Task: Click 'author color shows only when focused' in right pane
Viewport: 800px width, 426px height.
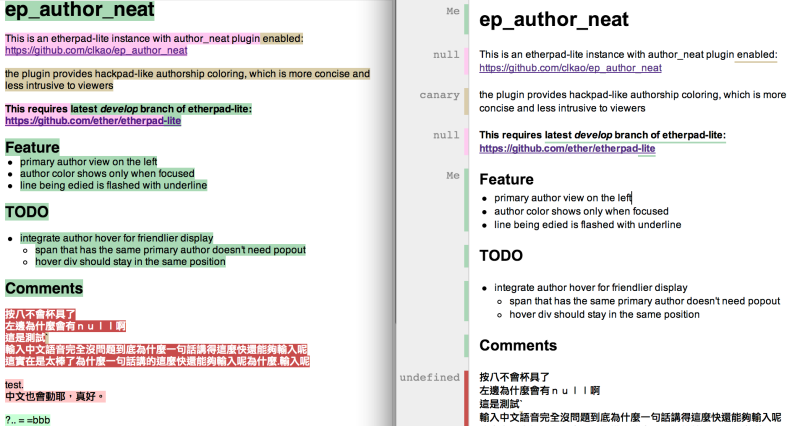Action: click(x=581, y=211)
